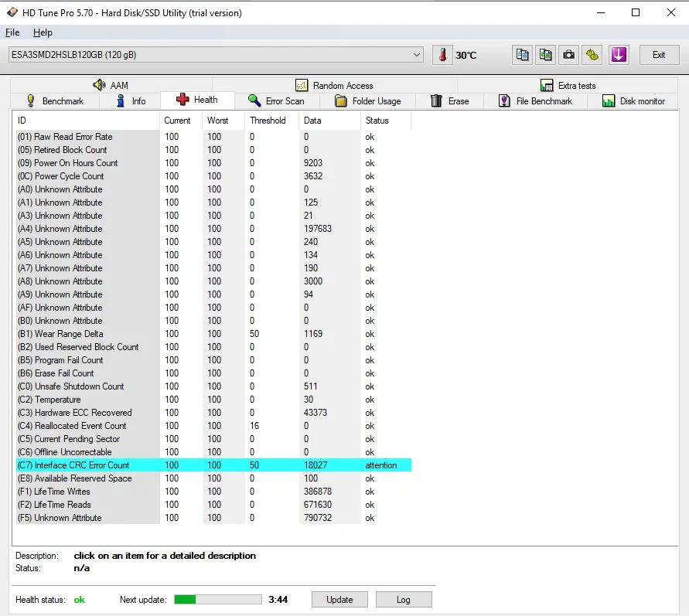Select the (A4) Unknown Attribute row
The height and width of the screenshot is (616, 689).
coord(213,229)
